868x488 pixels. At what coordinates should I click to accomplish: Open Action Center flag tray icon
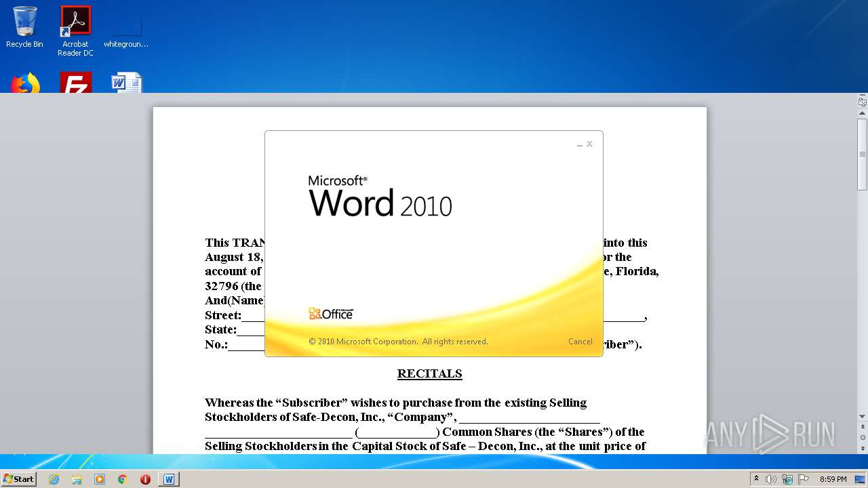[x=803, y=479]
